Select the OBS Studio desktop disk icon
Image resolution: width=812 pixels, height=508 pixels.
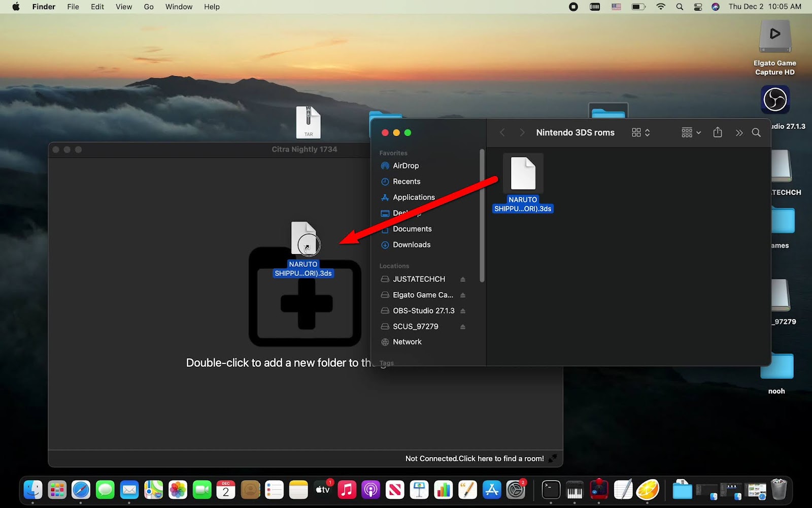coord(775,100)
